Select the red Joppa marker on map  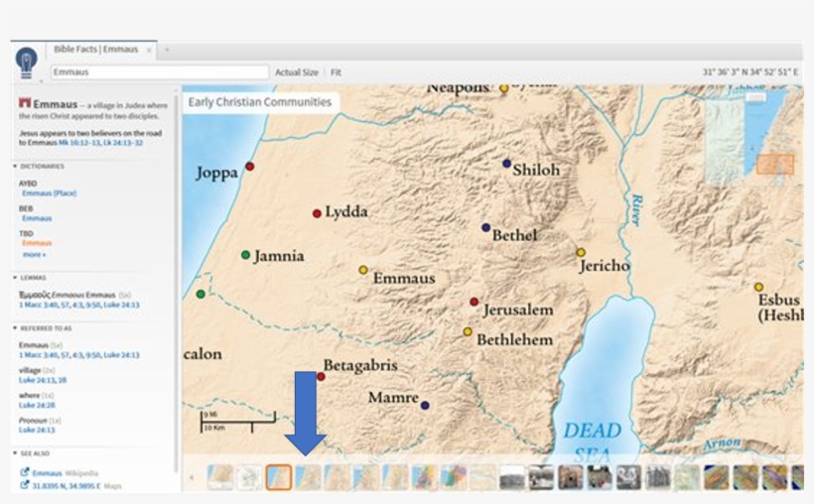(x=250, y=167)
